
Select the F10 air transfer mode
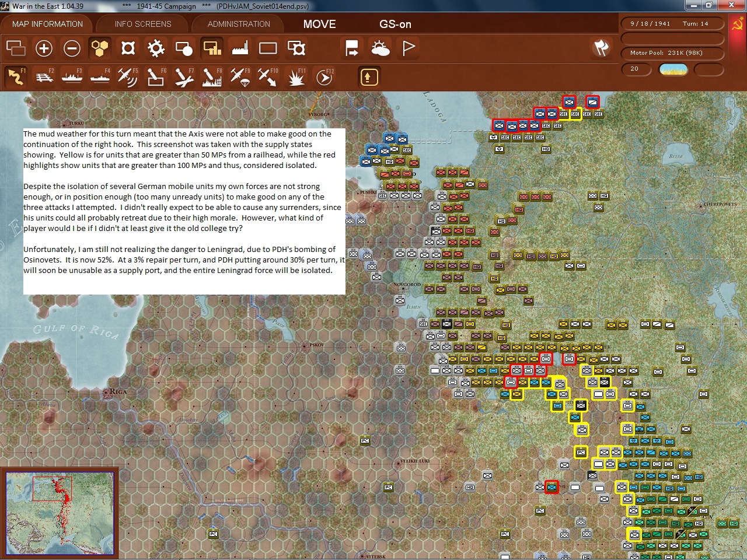pos(268,77)
